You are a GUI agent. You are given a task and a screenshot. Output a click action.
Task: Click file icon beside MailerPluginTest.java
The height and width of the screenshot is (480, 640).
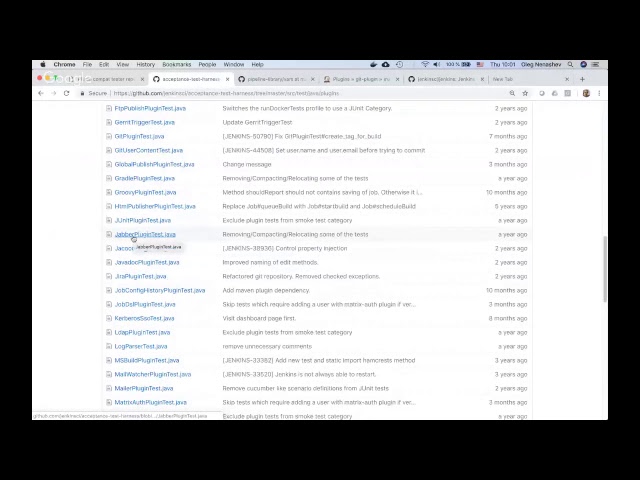109,388
